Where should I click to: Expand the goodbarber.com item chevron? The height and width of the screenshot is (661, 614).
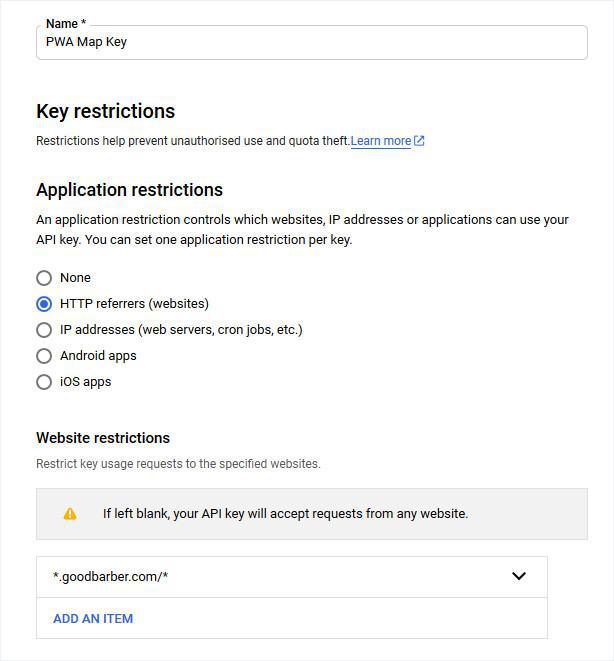point(519,576)
